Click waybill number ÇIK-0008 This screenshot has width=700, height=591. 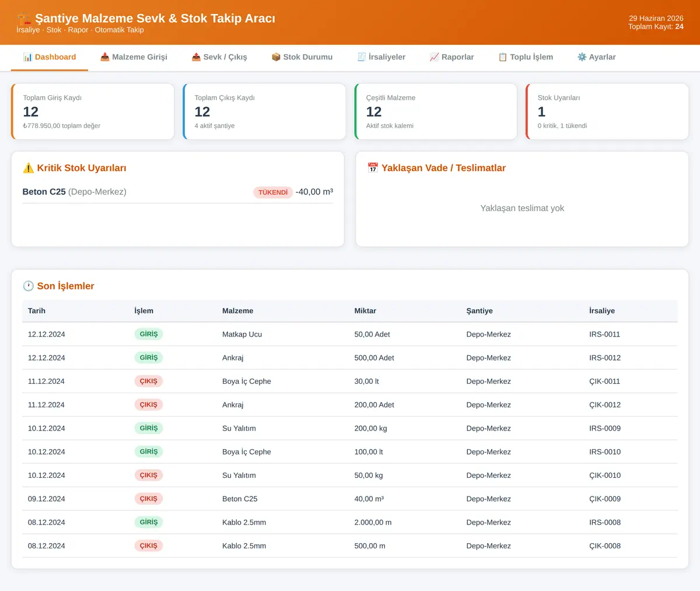[x=605, y=546]
